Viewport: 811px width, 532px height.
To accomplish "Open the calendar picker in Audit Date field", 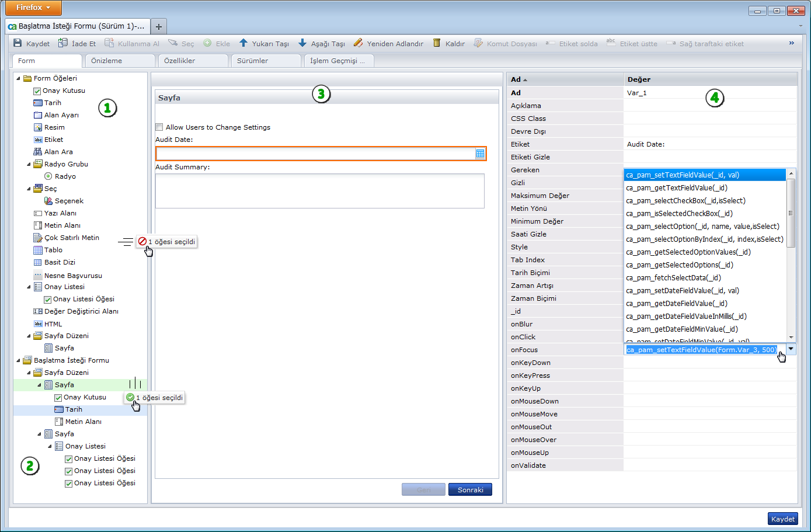I will (x=480, y=154).
